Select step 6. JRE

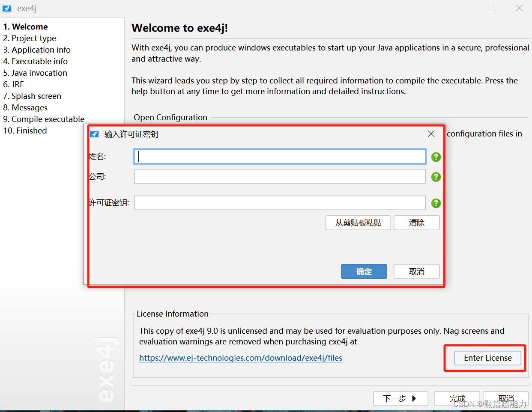(14, 84)
